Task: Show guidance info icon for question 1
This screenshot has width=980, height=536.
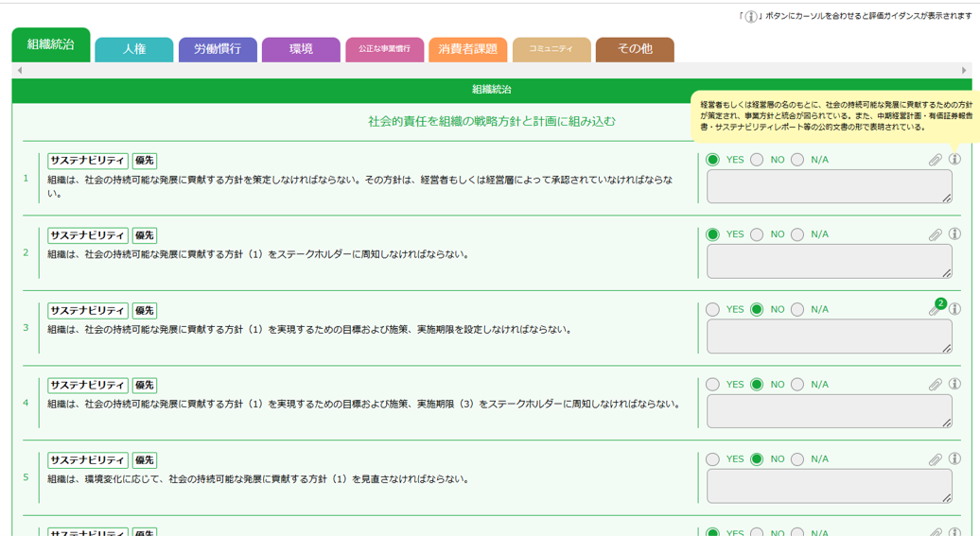Action: coord(954,159)
